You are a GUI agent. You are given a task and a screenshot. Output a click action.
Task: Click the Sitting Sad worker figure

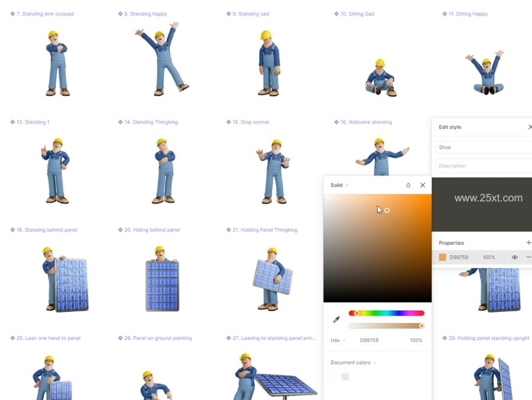point(381,77)
